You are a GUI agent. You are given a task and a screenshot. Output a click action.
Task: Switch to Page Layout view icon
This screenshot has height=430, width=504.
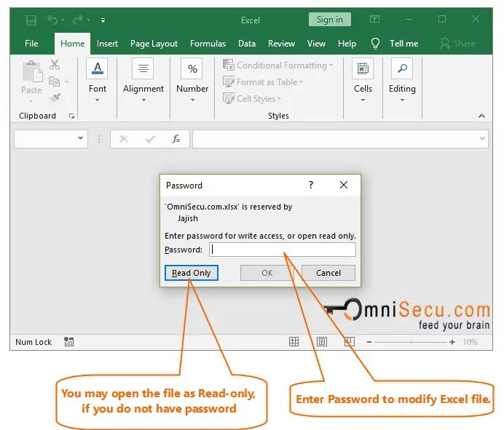[x=322, y=342]
